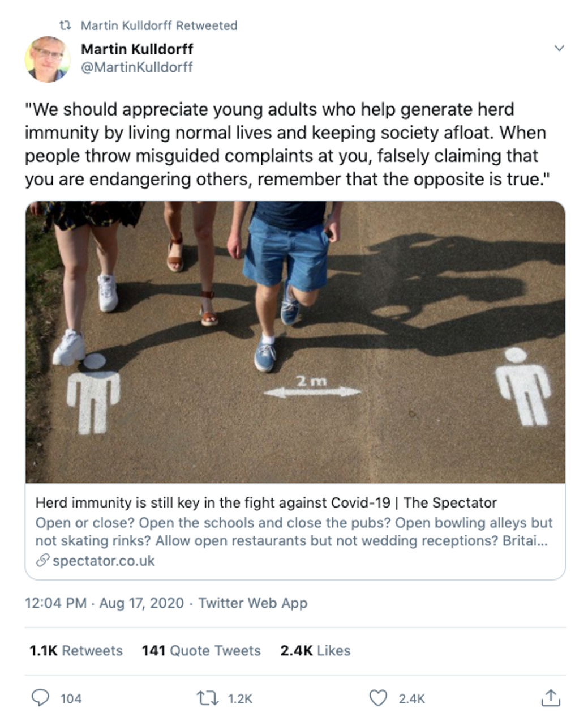Image resolution: width=588 pixels, height=725 pixels.
Task: Click the Twitter Web App source label
Action: pos(252,603)
